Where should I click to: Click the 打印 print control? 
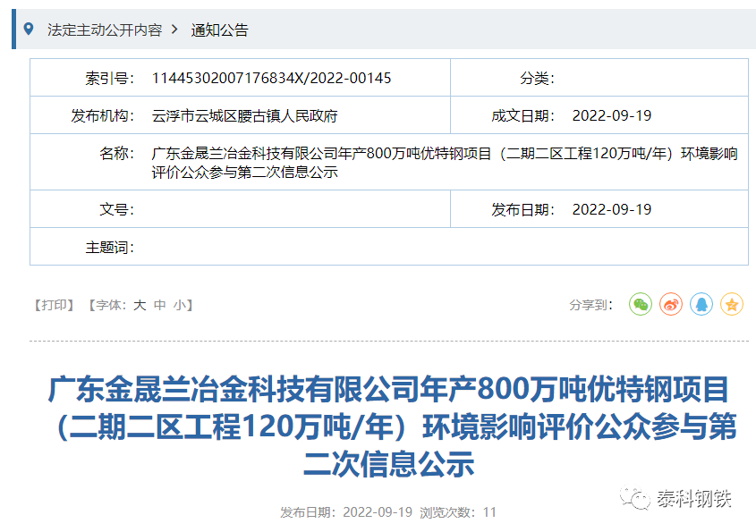(54, 304)
